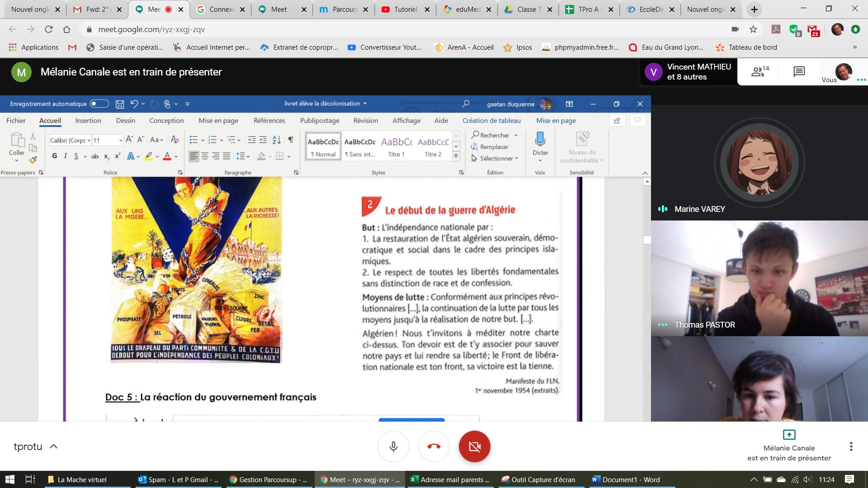Open the Insertion ribbon tab

[88, 121]
